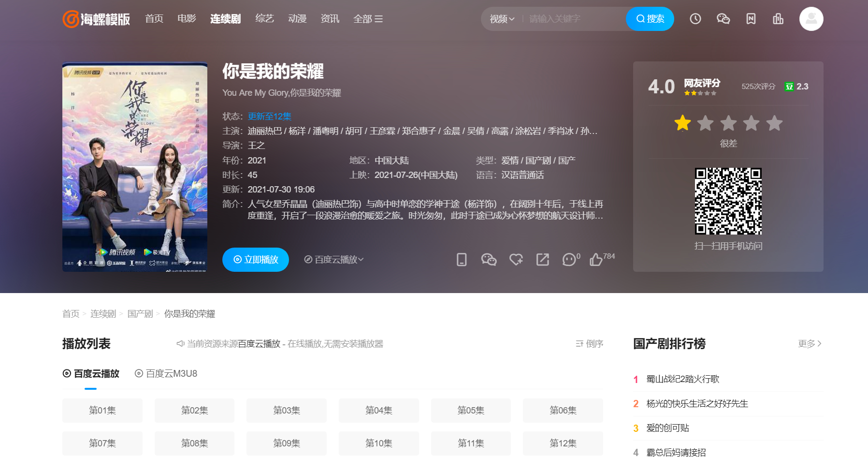This screenshot has width=868, height=457.
Task: Rate four stars in rating panel
Action: [751, 123]
